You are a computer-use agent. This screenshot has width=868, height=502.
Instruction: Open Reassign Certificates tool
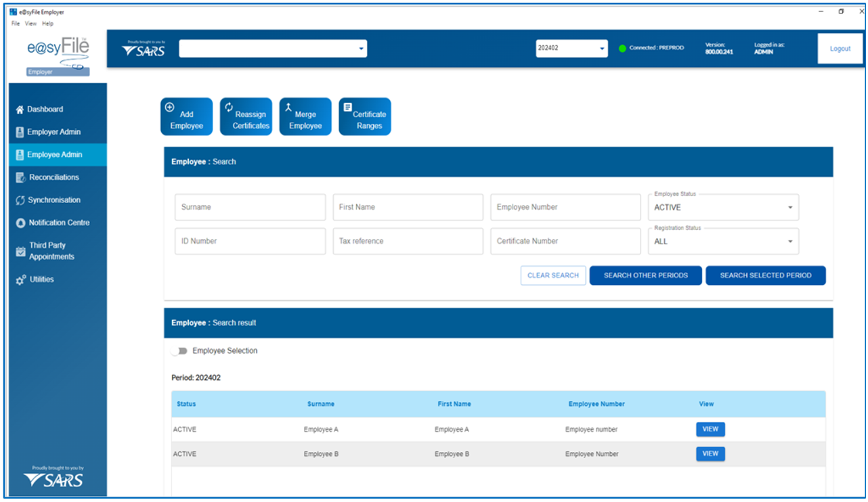point(246,116)
